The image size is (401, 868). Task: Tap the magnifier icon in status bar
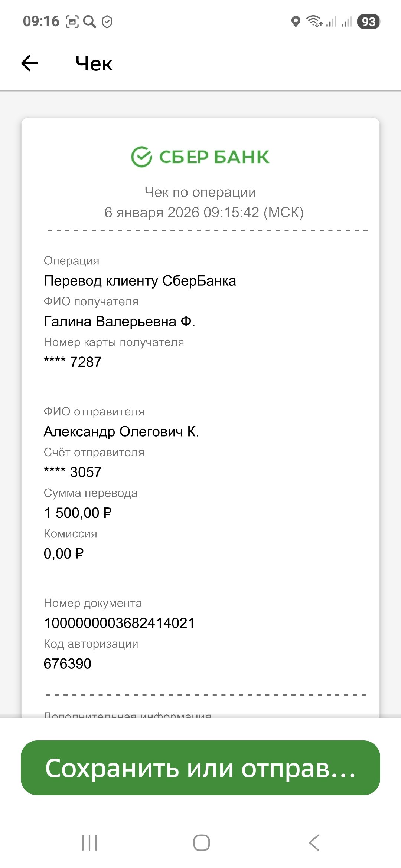89,22
